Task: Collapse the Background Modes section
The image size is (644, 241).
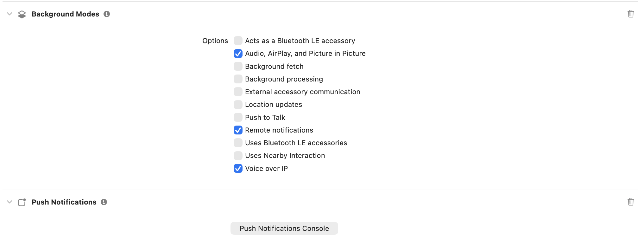Action: point(9,14)
